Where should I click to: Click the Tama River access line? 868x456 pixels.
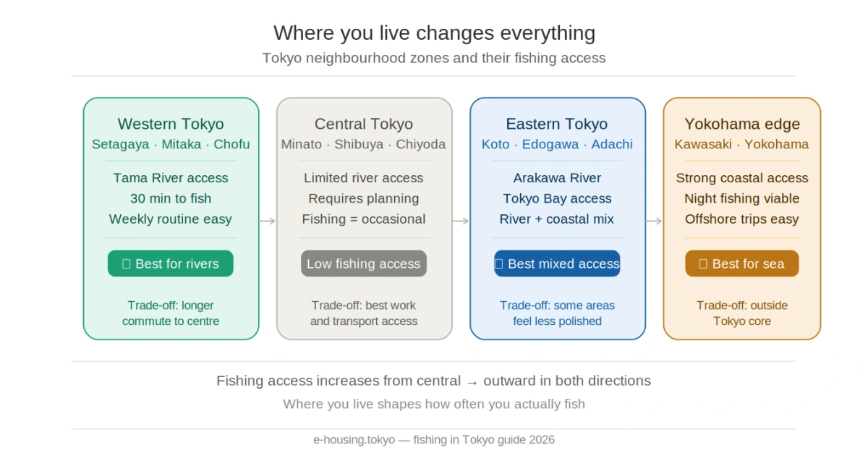[x=171, y=178]
